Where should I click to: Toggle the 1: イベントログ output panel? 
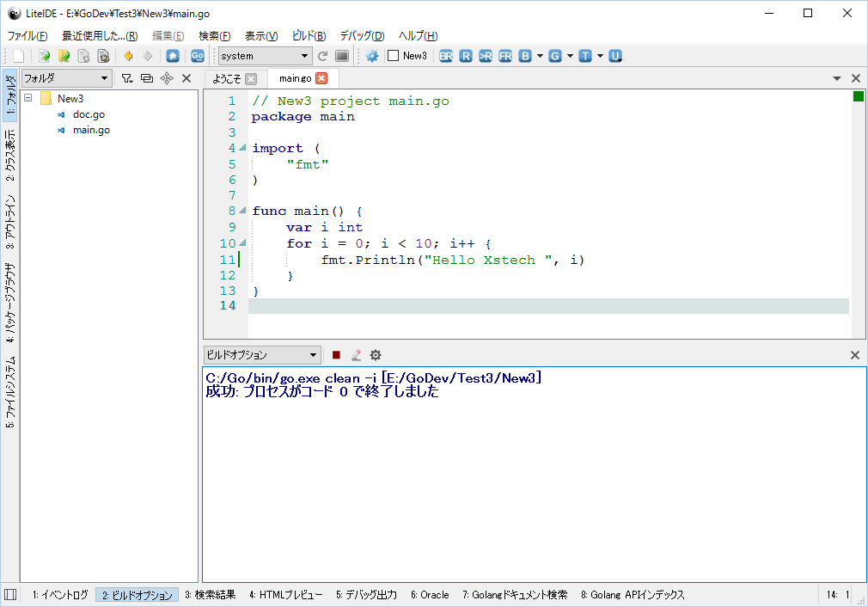[60, 595]
